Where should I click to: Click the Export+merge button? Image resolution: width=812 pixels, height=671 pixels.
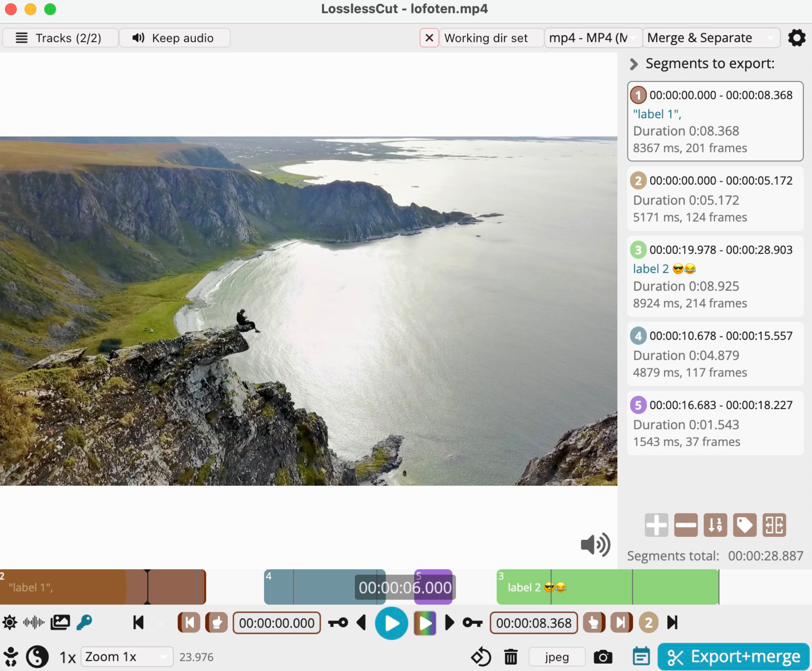coord(733,657)
